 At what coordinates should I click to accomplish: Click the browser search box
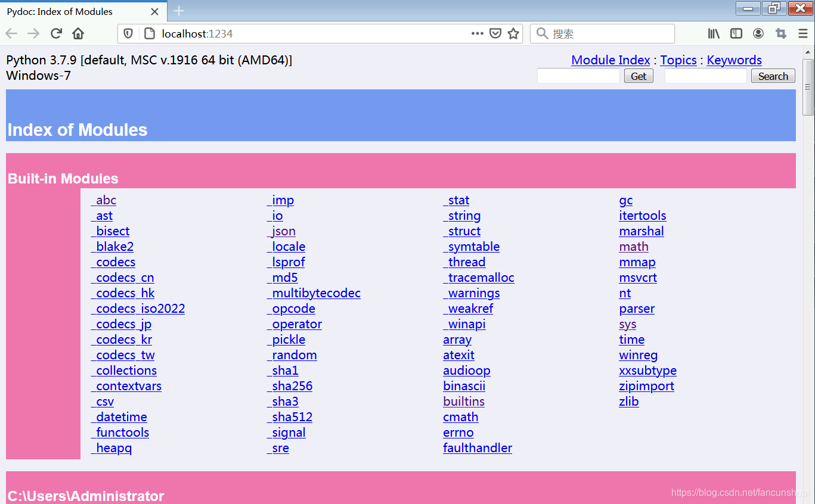602,34
